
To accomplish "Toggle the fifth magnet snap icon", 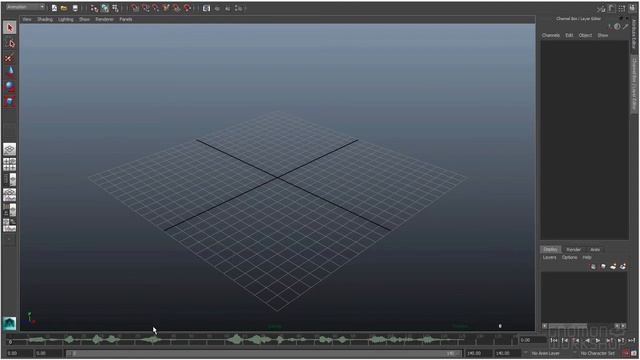I will pyautogui.click(x=176, y=8).
